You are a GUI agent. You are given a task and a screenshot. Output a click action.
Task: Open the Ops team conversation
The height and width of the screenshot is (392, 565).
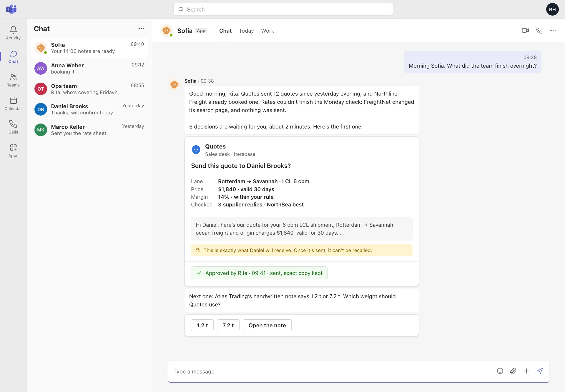89,89
